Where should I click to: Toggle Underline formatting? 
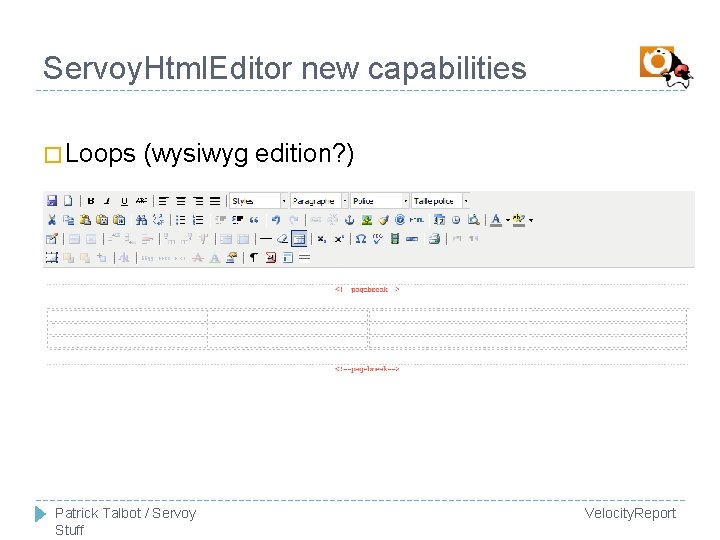(x=124, y=201)
